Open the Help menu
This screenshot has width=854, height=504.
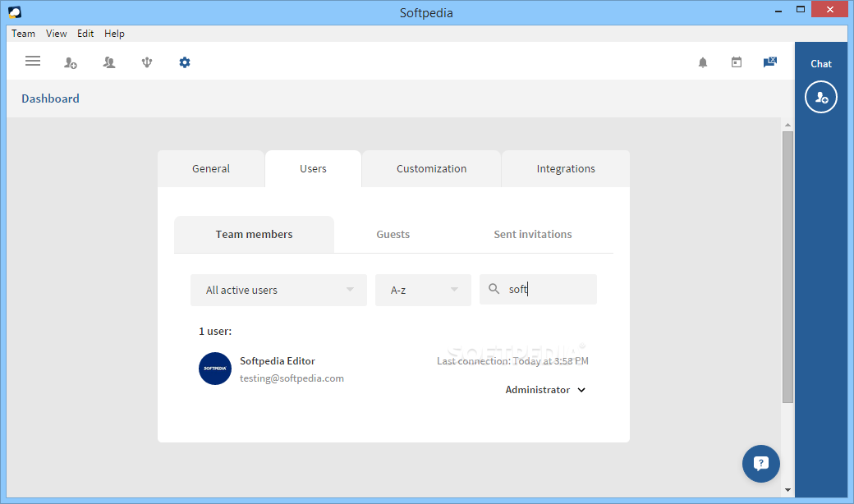tap(114, 34)
